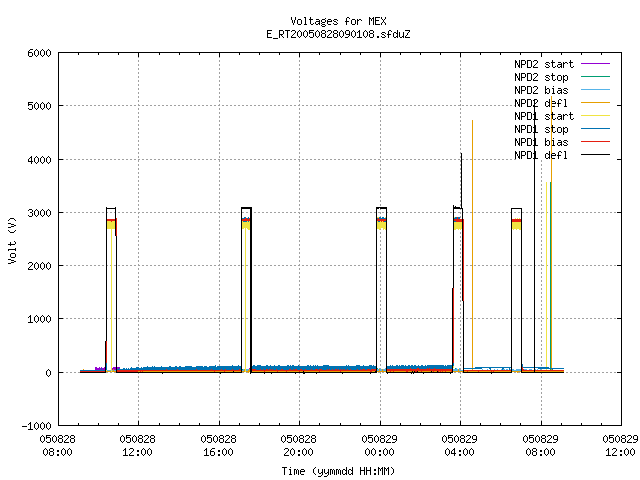Click the 'NPD2 start' legend label
The width and height of the screenshot is (640, 480).
point(544,64)
